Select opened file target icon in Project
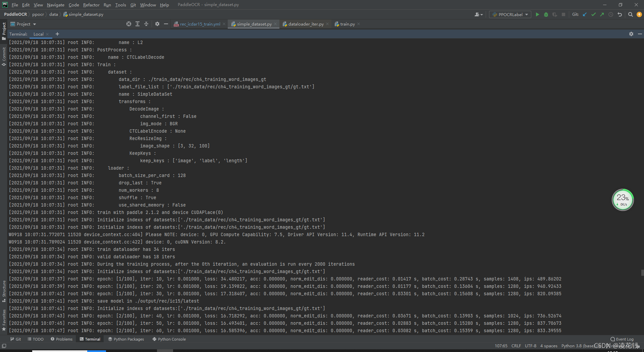Viewport: 644px width, 352px height. point(129,24)
